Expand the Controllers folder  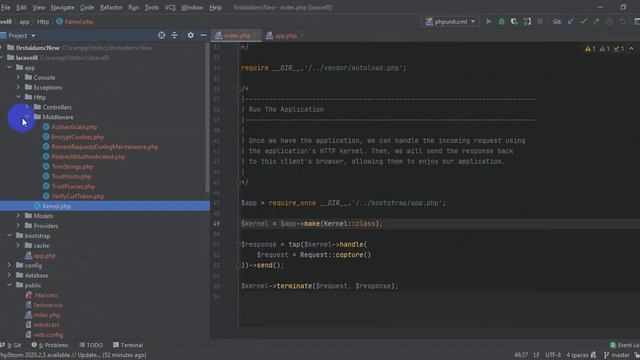point(27,107)
